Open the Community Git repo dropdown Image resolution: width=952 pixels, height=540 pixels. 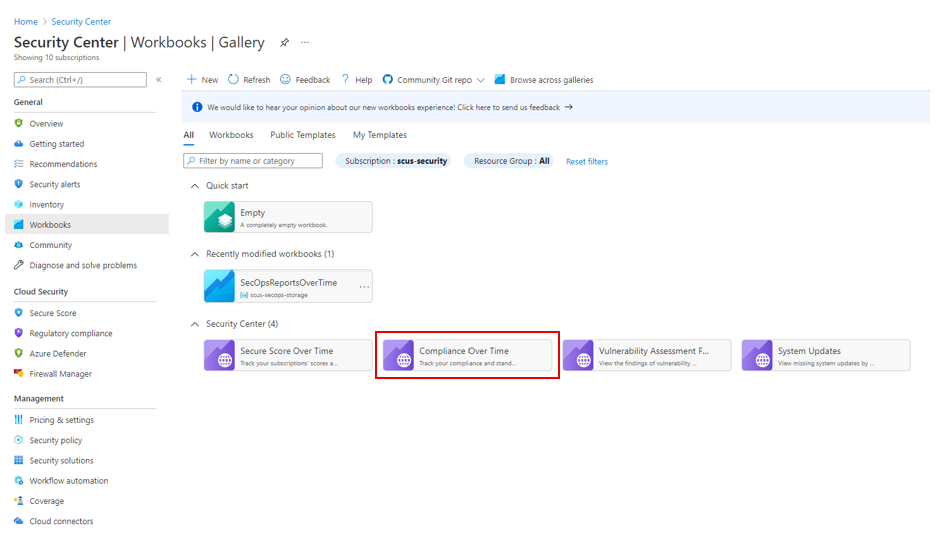pos(434,80)
